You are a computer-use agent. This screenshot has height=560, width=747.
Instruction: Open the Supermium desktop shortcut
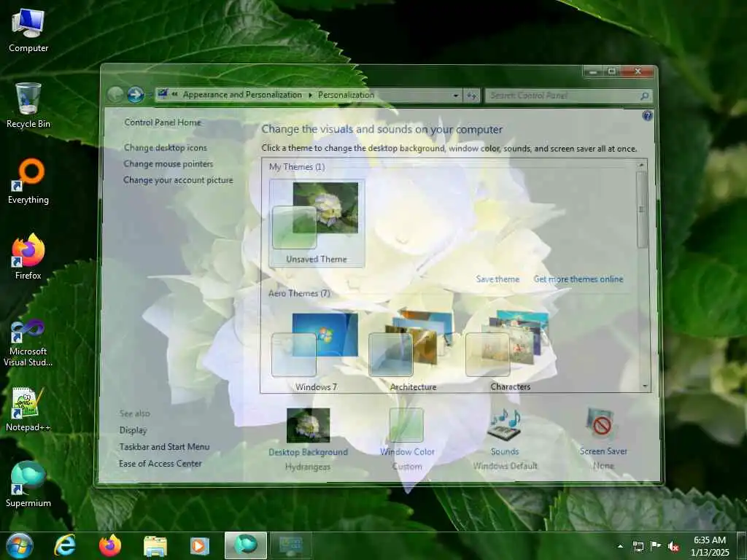pyautogui.click(x=28, y=484)
